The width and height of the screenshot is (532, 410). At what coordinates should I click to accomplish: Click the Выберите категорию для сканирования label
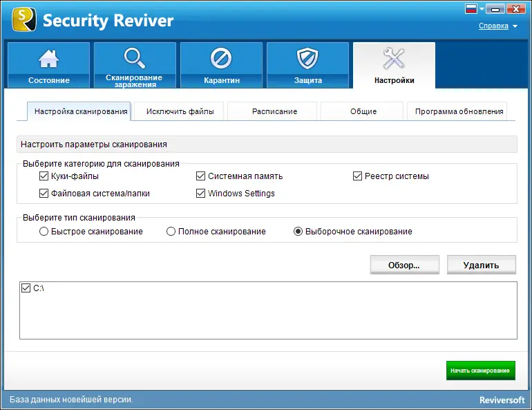[101, 164]
